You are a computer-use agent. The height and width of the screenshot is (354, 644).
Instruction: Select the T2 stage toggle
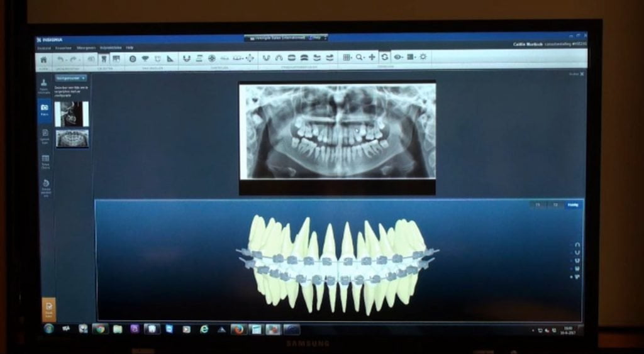(x=555, y=205)
